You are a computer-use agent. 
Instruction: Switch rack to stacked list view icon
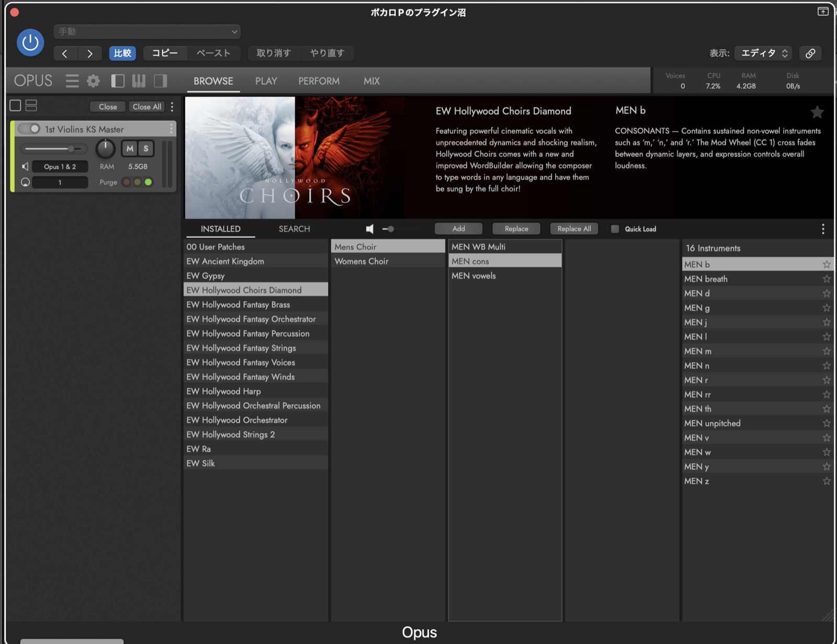point(31,106)
